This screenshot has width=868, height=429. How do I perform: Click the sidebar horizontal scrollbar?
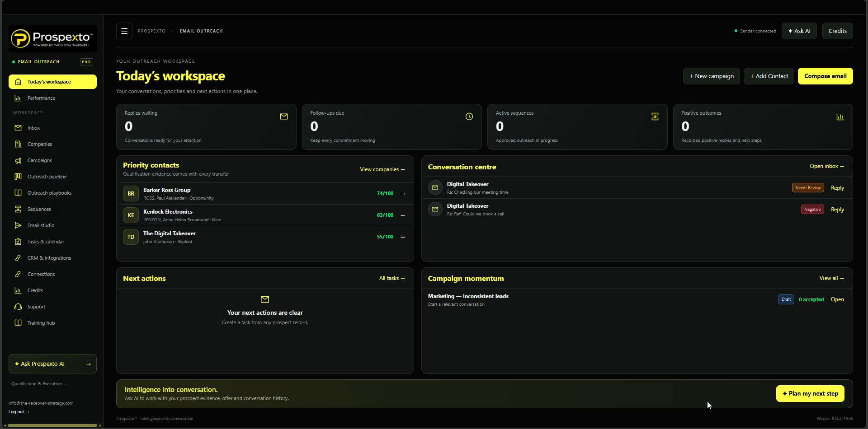pyautogui.click(x=52, y=425)
